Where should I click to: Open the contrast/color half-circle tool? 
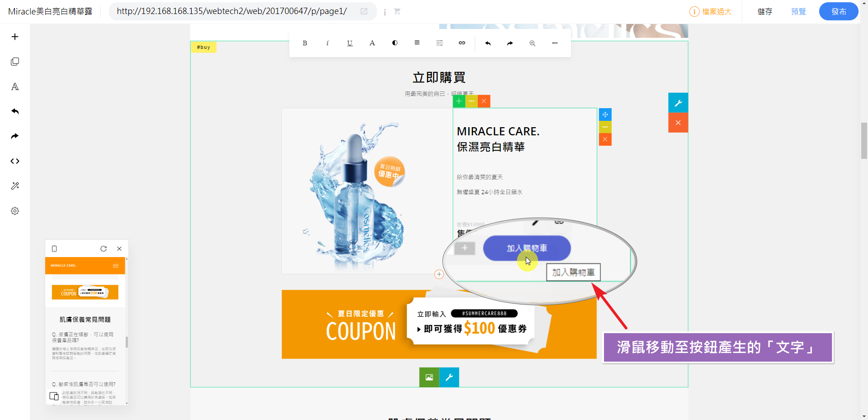click(x=395, y=43)
